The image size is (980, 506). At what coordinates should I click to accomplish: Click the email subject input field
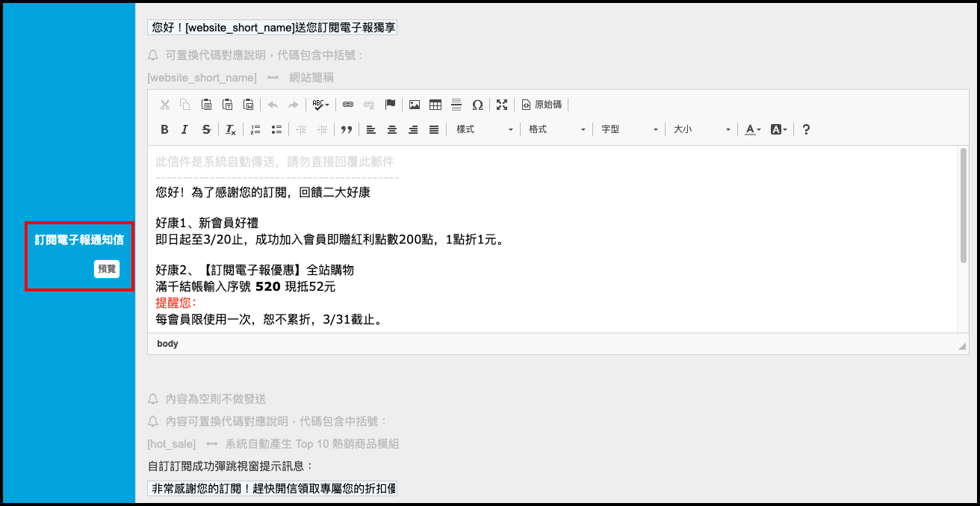273,28
